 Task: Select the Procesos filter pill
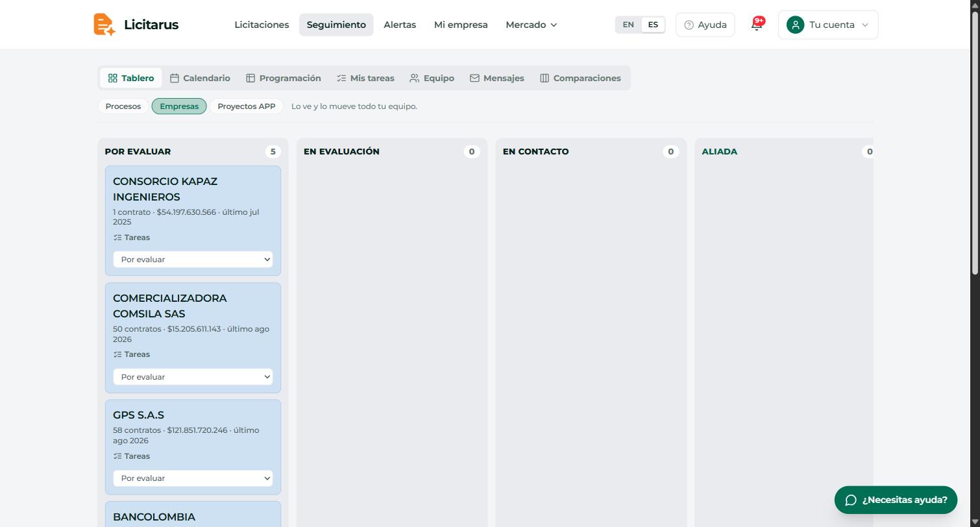click(123, 106)
